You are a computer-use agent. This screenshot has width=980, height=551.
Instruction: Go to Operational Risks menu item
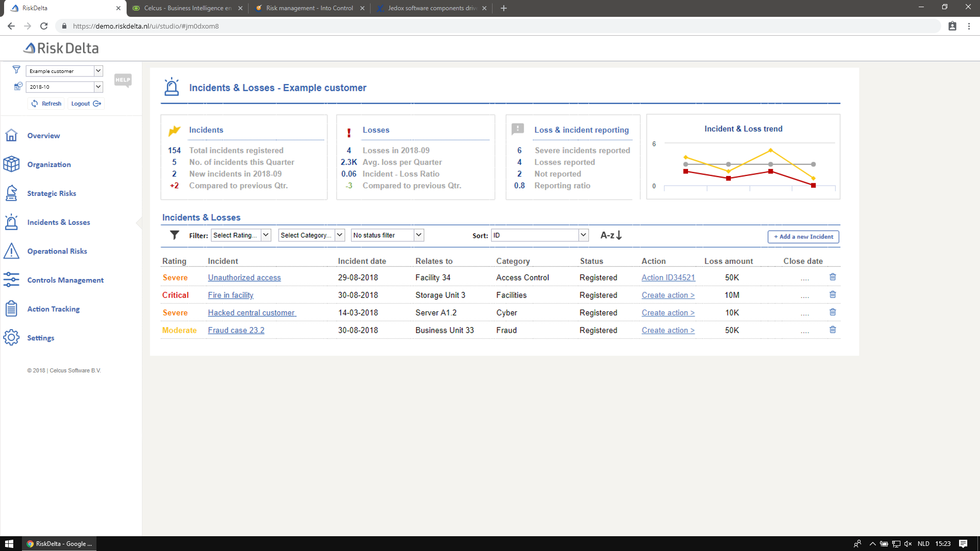57,251
